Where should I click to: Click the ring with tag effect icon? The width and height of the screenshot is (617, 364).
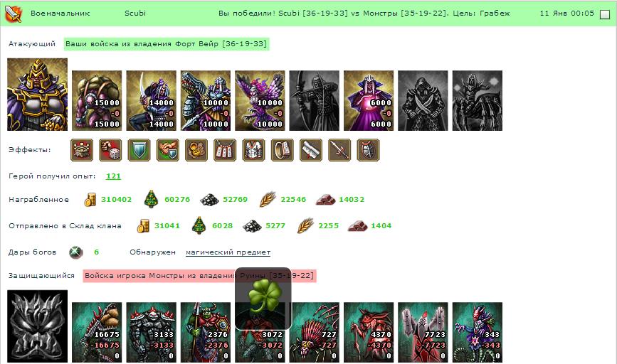[x=282, y=150]
